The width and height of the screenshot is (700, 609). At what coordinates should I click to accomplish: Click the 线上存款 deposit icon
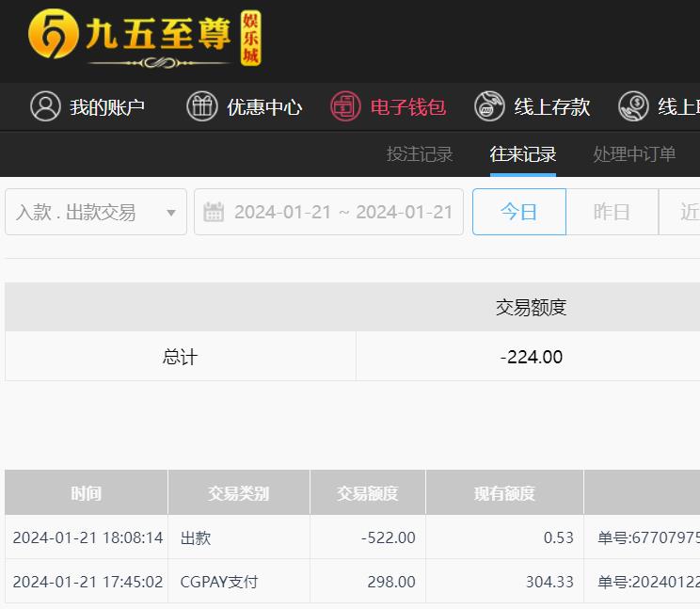[x=489, y=106]
